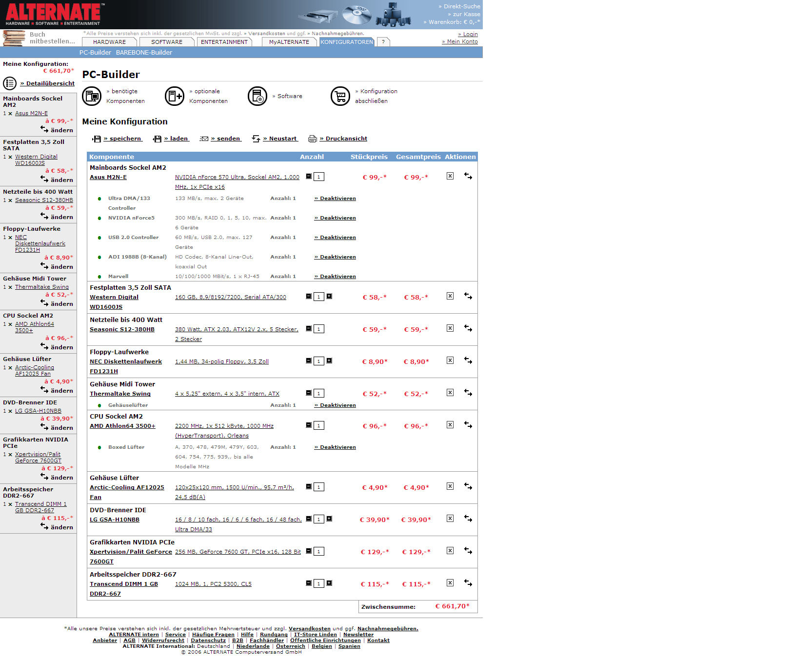
Task: Open Direkt-Suche in header
Action: point(459,6)
